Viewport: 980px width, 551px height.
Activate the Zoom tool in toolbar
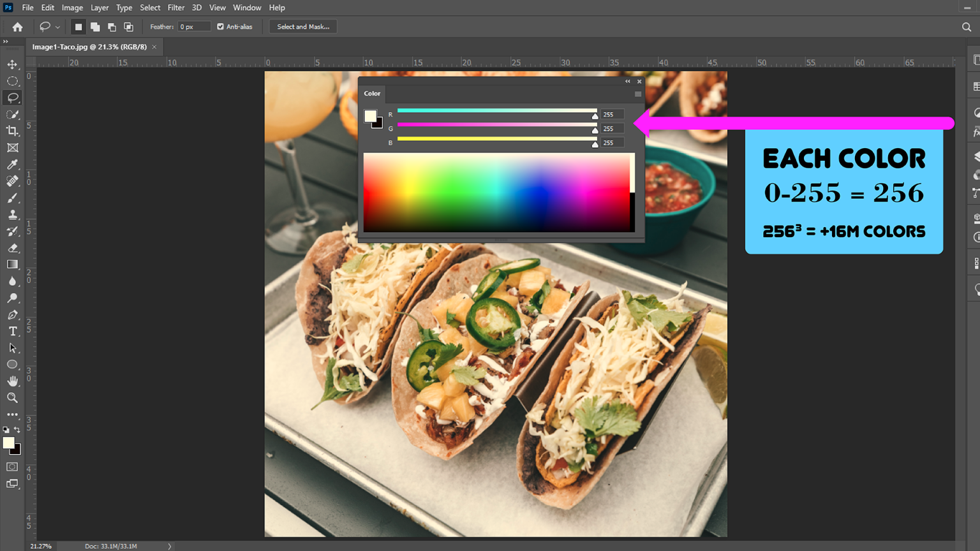click(12, 398)
